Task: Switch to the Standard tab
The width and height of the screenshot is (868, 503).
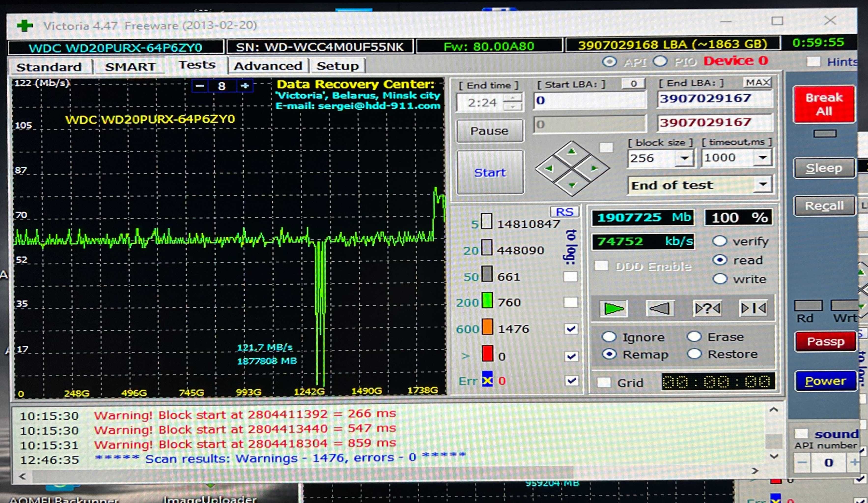Action: tap(49, 67)
